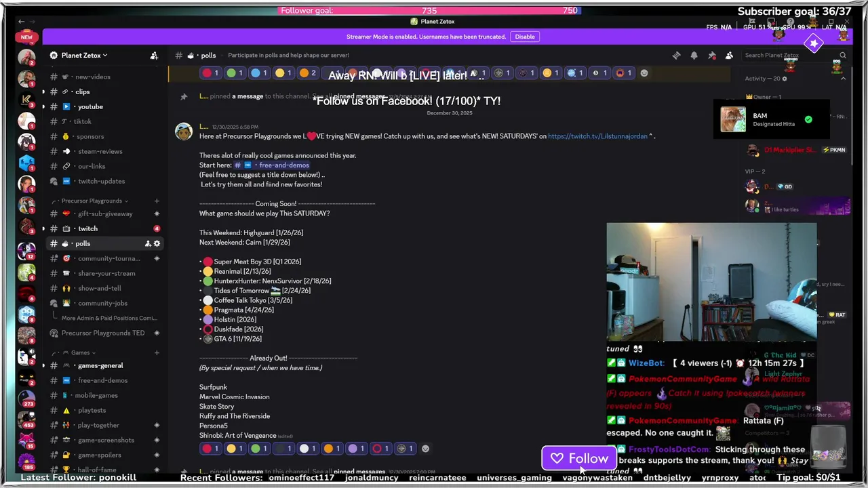Toggle yellow circle reaction below poll
This screenshot has height=488, width=868.
pyautogui.click(x=235, y=449)
